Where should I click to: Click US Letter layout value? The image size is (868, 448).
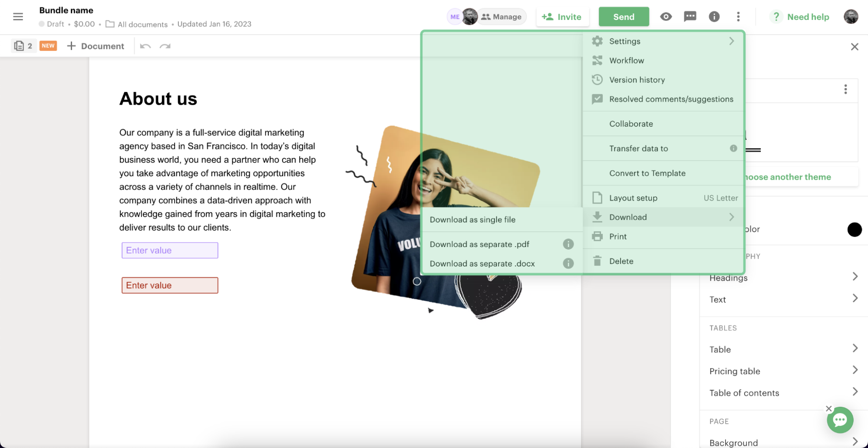pos(721,198)
